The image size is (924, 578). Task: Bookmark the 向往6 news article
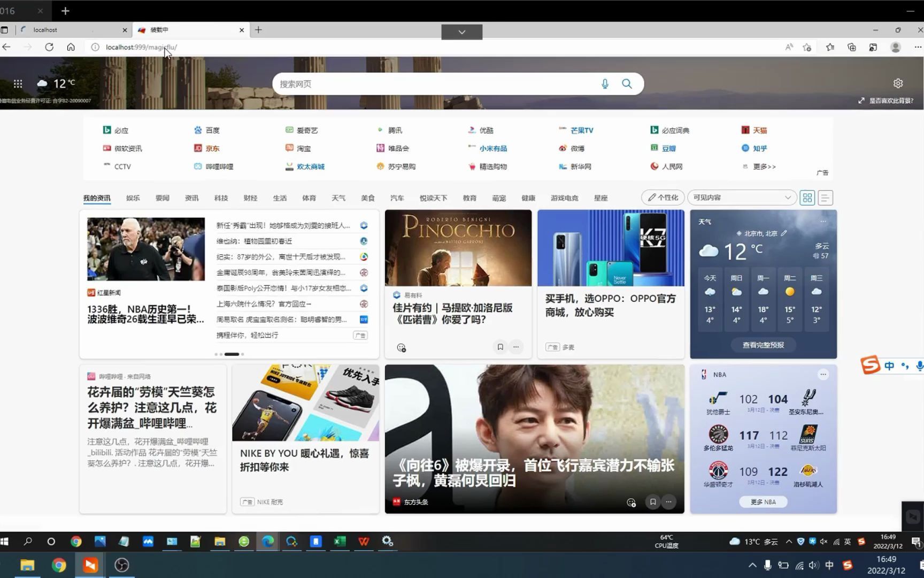(x=652, y=502)
